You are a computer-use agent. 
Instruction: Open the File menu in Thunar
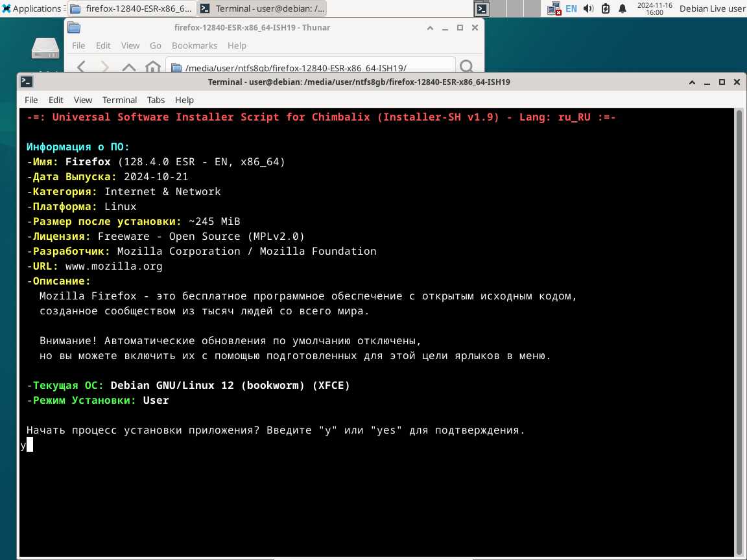click(78, 46)
